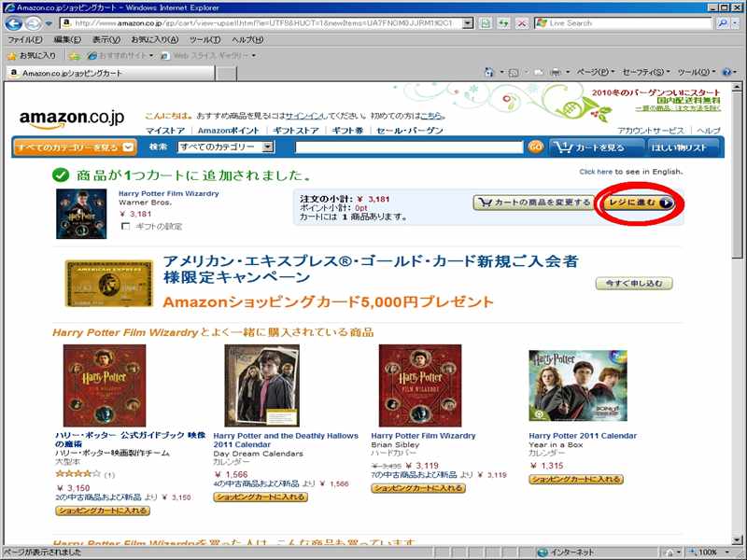Expand the address bar history dropdown
This screenshot has height=560, width=747.
click(x=468, y=22)
